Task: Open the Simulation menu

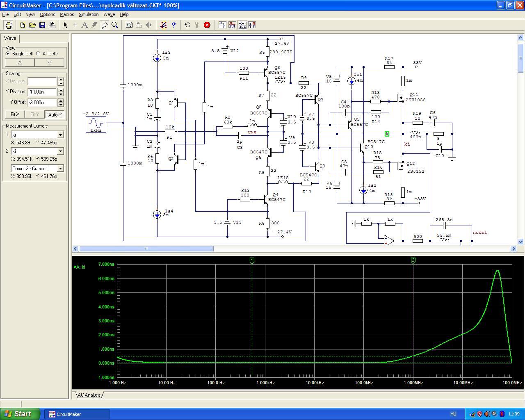Action: tap(89, 14)
